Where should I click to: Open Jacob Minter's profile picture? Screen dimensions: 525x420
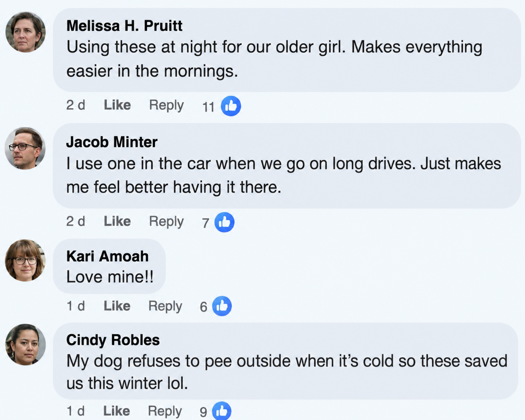[x=25, y=148]
